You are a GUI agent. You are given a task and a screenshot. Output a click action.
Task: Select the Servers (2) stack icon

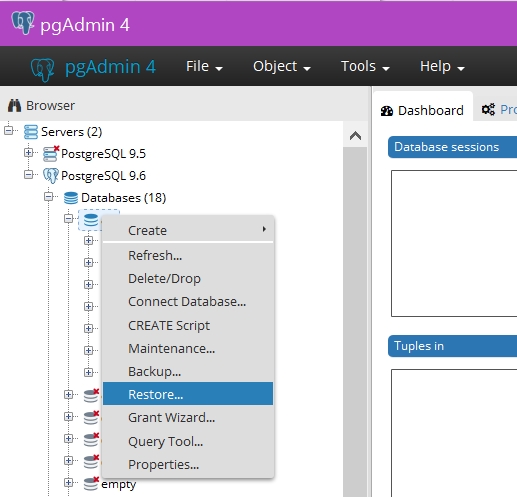[x=31, y=132]
